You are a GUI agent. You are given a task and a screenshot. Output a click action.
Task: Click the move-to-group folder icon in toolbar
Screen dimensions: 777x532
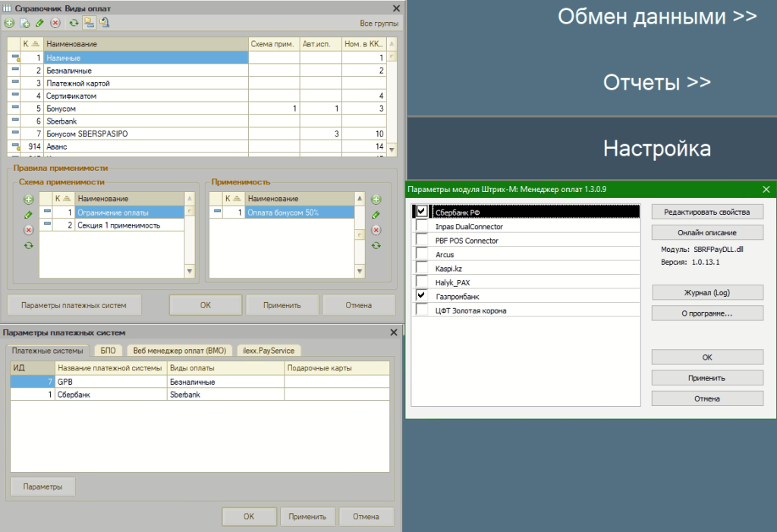point(104,22)
